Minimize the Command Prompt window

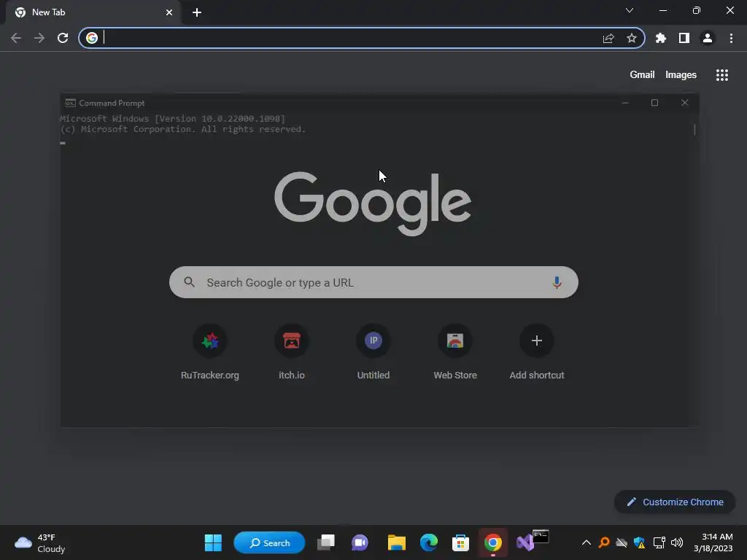(x=625, y=103)
